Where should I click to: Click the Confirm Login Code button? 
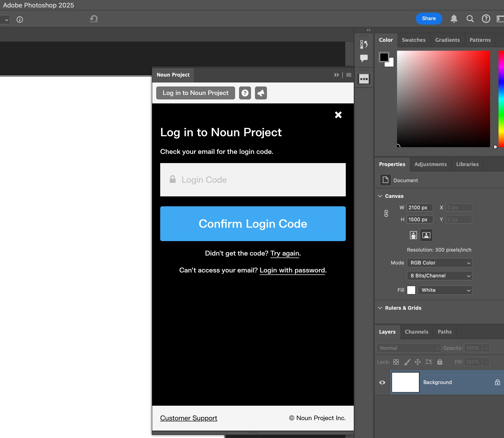click(x=253, y=224)
